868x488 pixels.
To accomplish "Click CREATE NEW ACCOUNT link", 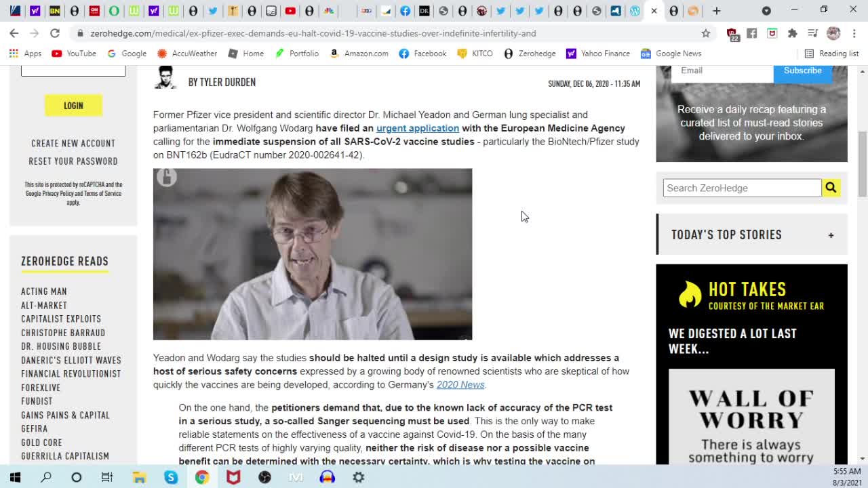I will tap(73, 143).
